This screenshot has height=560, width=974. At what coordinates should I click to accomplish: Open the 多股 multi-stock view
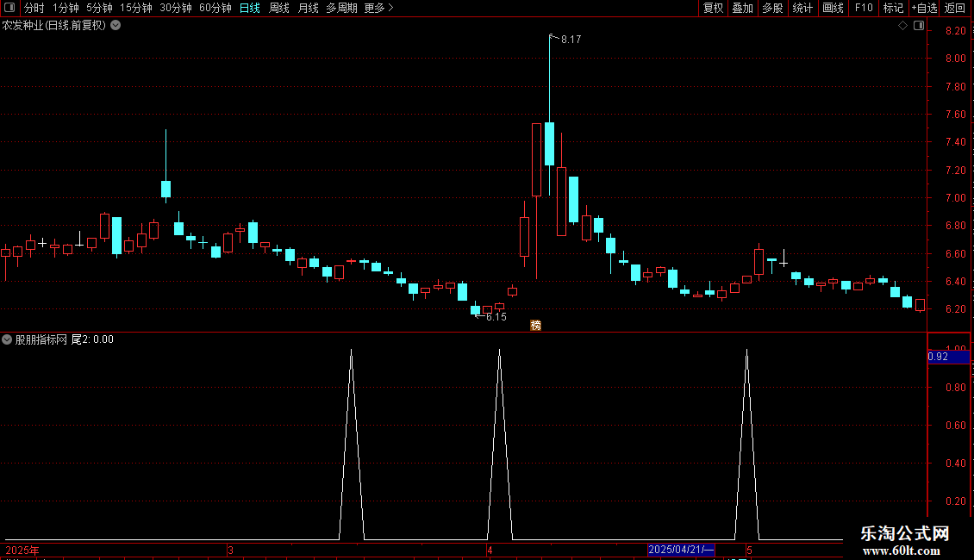(773, 8)
